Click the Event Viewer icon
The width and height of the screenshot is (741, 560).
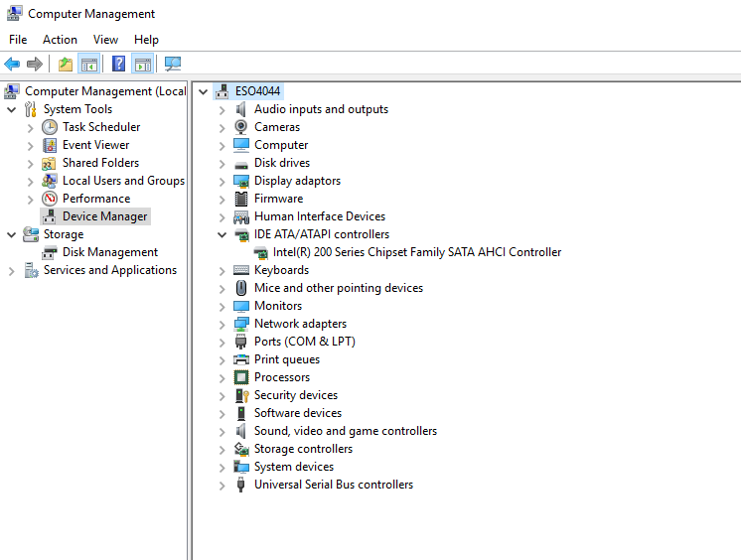coord(50,145)
